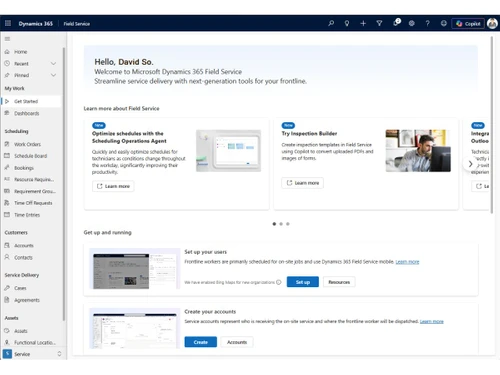This screenshot has height=375, width=500.
Task: Select the second carousel dot
Action: tap(281, 224)
